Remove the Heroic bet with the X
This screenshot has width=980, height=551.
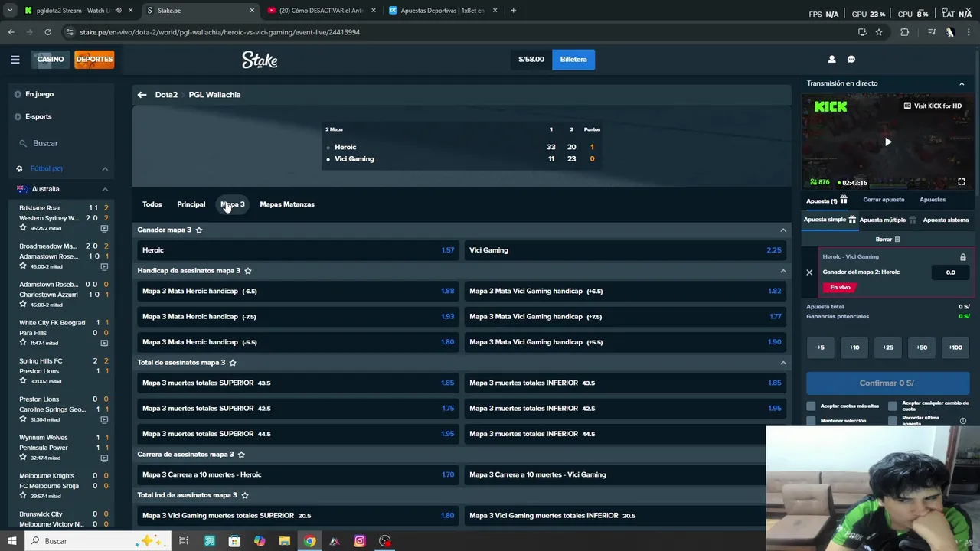809,272
